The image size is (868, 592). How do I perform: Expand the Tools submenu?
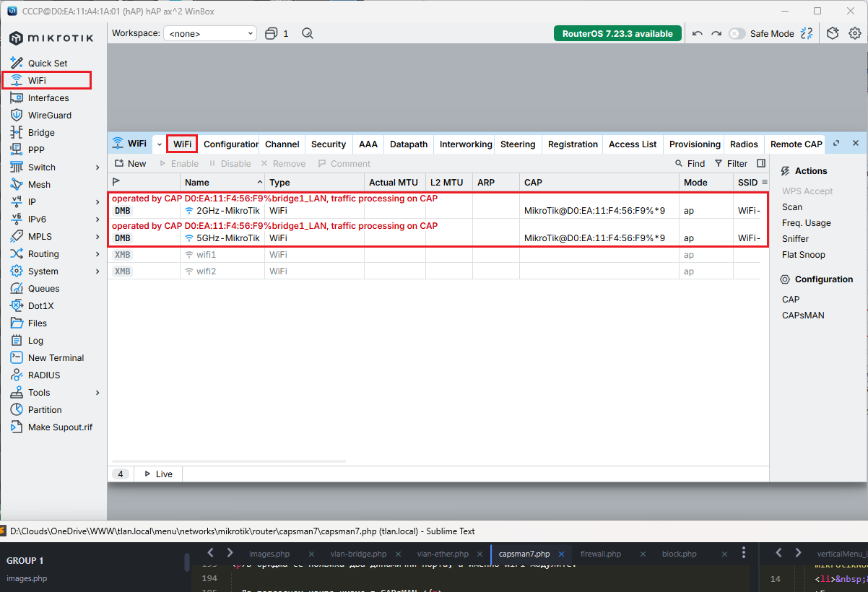coord(97,393)
